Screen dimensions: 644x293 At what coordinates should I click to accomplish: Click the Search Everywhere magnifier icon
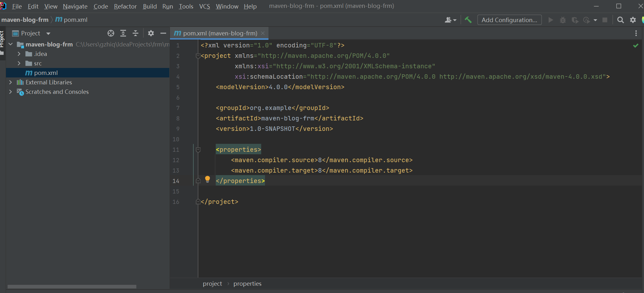point(620,20)
